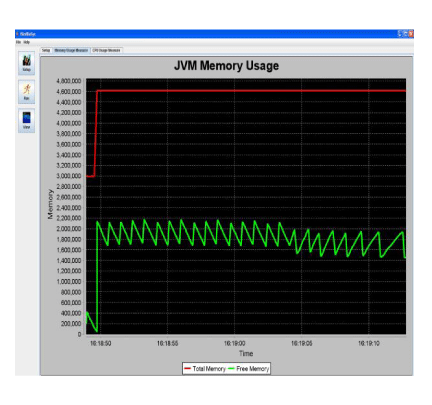Switch to the Setup tab

click(x=46, y=50)
